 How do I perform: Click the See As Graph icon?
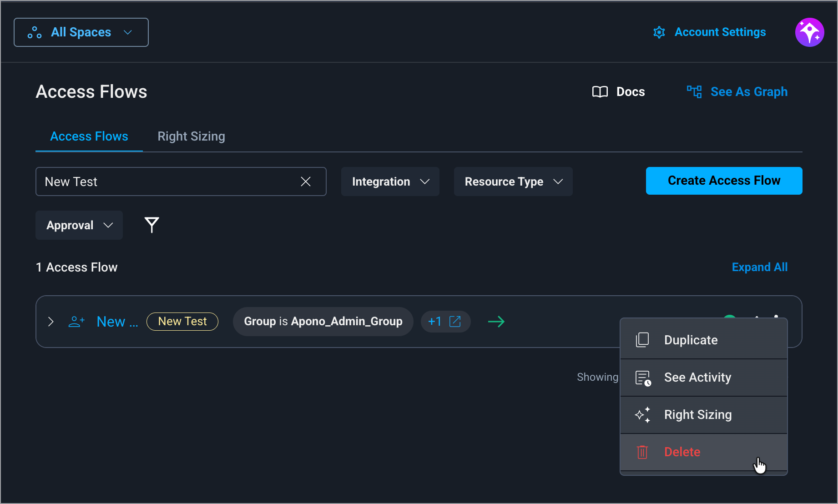pos(694,92)
